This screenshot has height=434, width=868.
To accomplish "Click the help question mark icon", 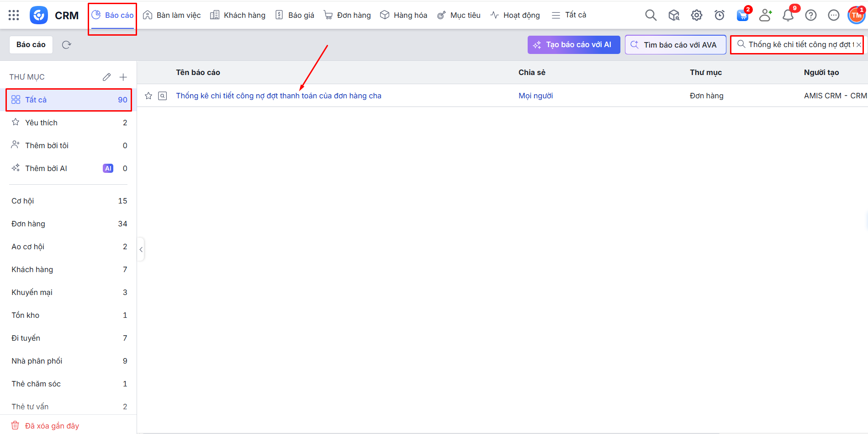I will click(x=810, y=15).
